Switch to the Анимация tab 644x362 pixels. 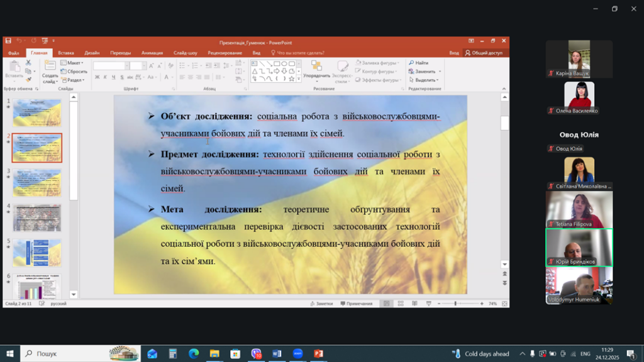152,53
